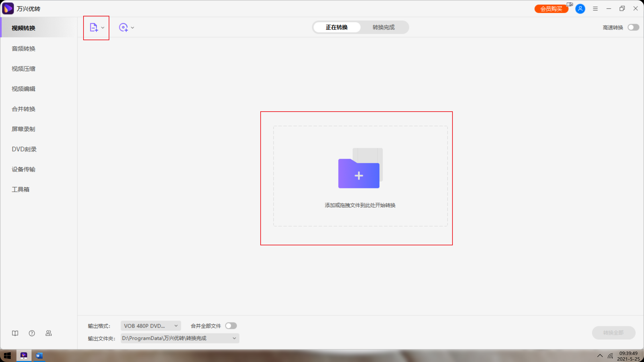Expand the add file dropdown arrow
The height and width of the screenshot is (362, 644).
point(103,28)
